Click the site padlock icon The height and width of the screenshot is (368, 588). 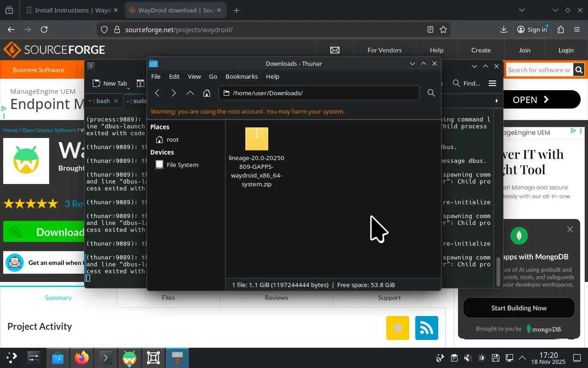117,29
